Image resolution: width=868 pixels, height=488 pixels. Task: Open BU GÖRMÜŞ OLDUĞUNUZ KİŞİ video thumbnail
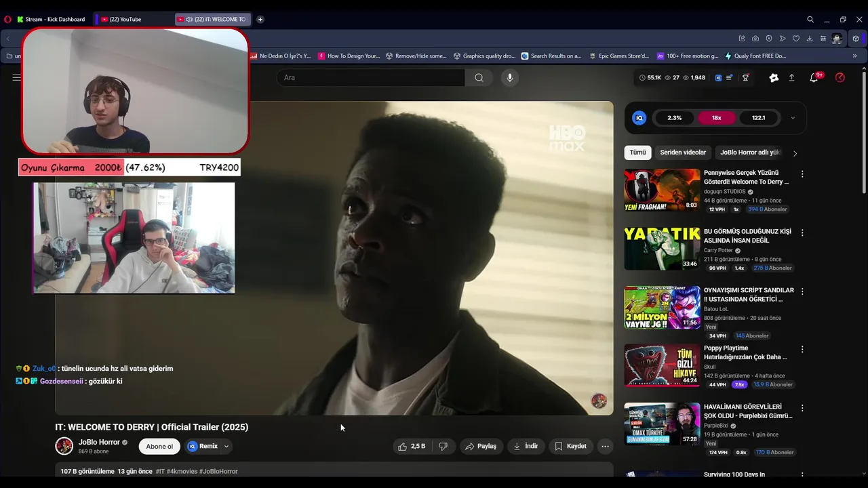pyautogui.click(x=662, y=249)
